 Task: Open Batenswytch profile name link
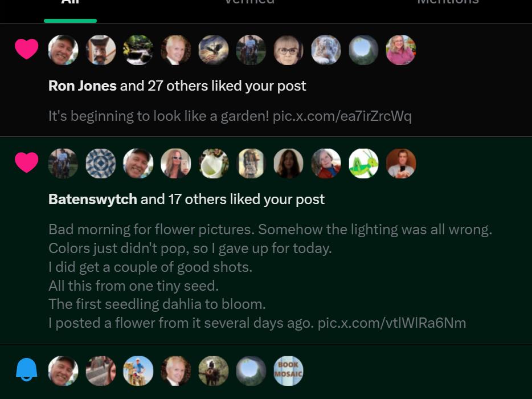point(93,199)
